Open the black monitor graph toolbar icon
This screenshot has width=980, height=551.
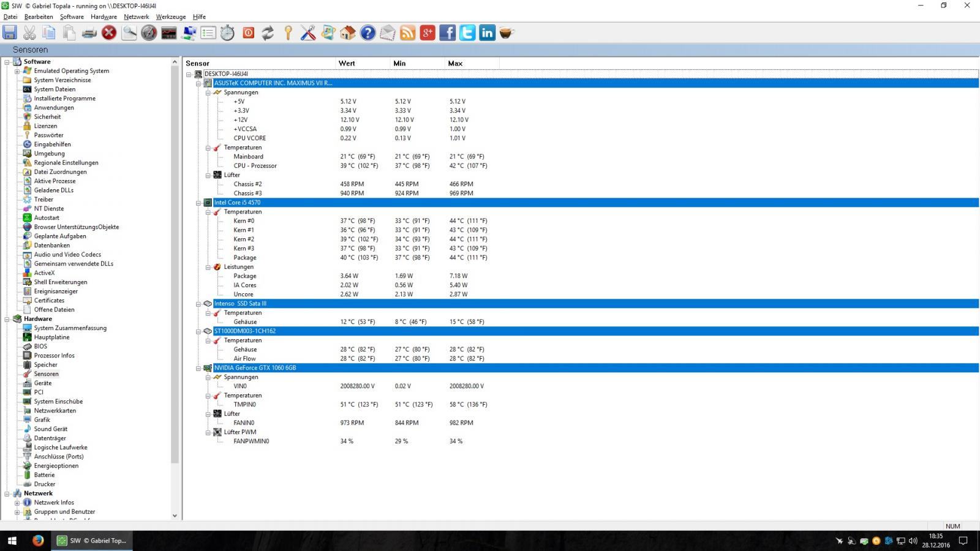(x=169, y=33)
